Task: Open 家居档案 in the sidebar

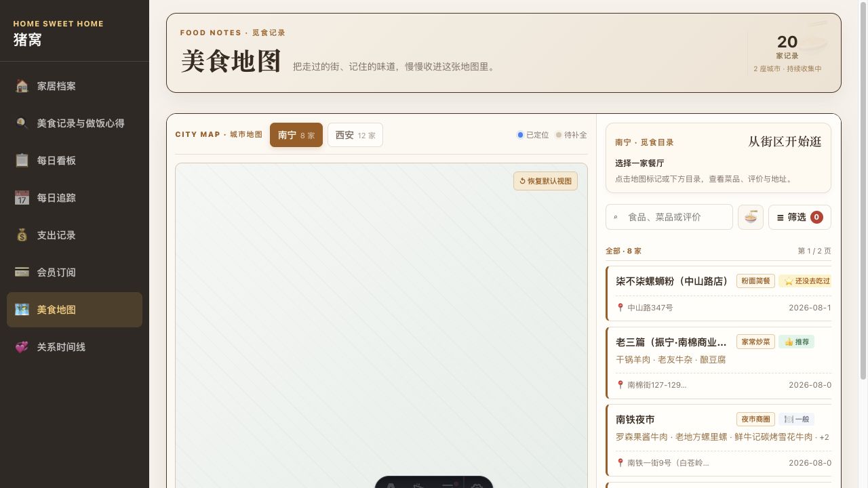Action: [75, 86]
